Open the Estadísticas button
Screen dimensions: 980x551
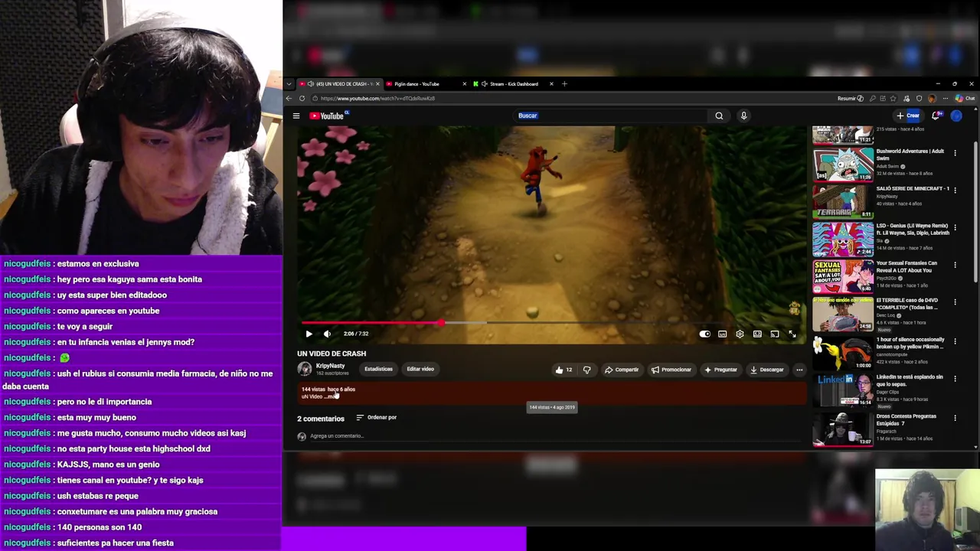pos(378,369)
